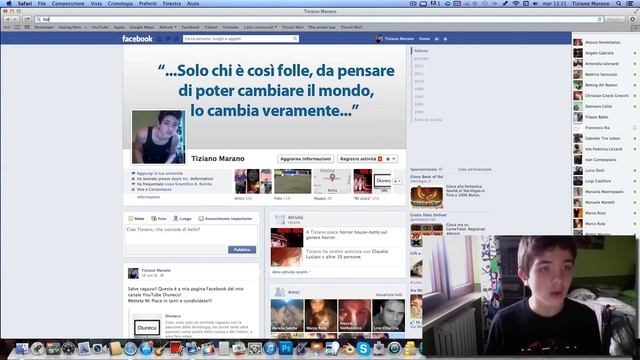
Task: Click the volume icon in menu bar
Action: point(535,4)
